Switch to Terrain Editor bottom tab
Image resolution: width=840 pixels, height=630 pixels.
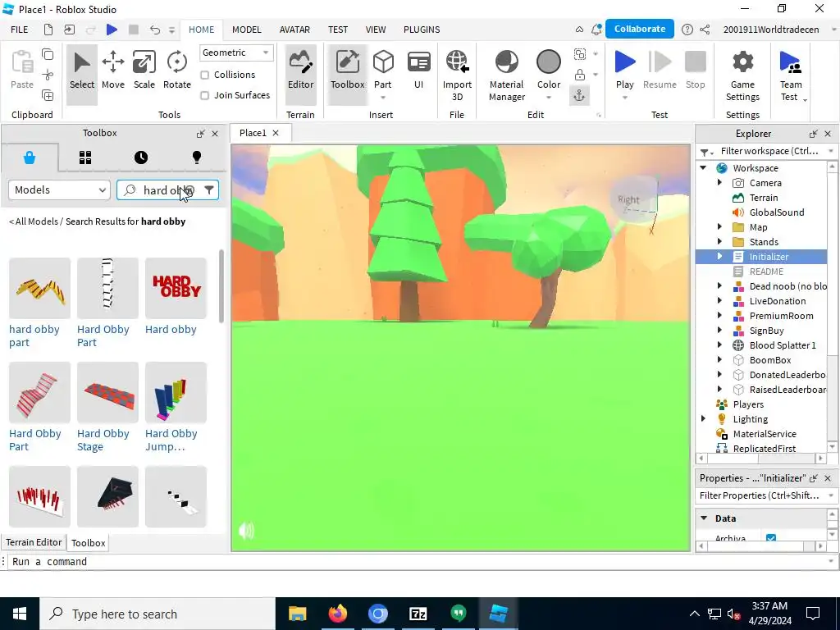[x=34, y=542]
